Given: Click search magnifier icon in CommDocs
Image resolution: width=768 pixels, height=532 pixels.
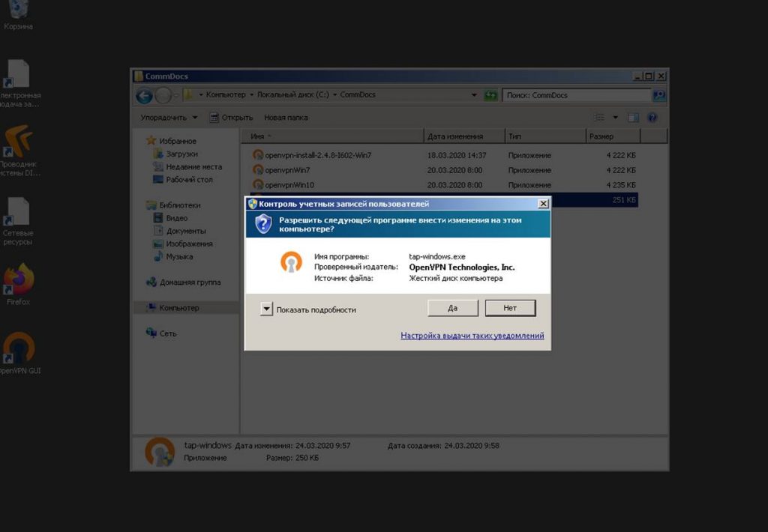Looking at the screenshot, I should [x=658, y=95].
